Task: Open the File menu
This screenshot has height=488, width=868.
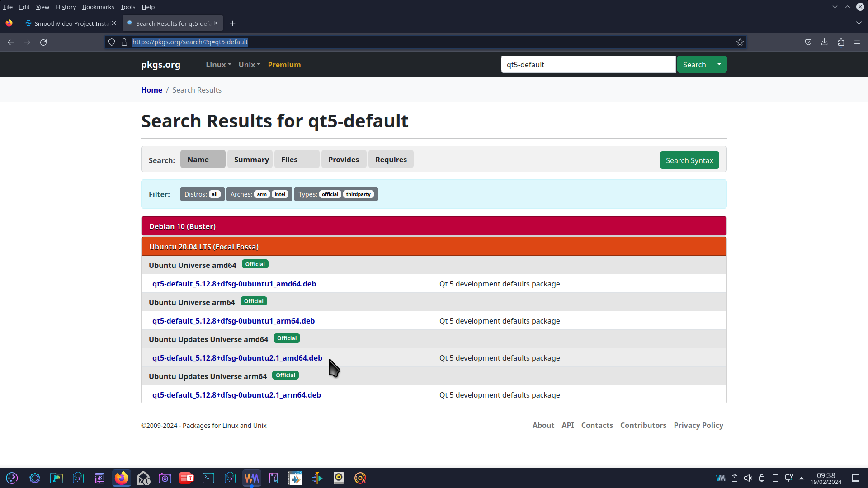Action: [8, 7]
